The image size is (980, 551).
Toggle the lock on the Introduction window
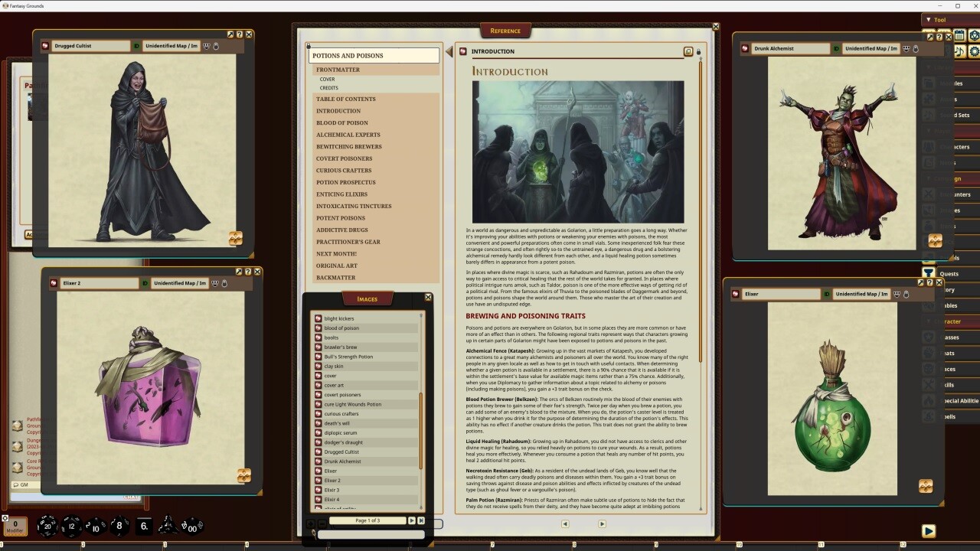tap(697, 51)
